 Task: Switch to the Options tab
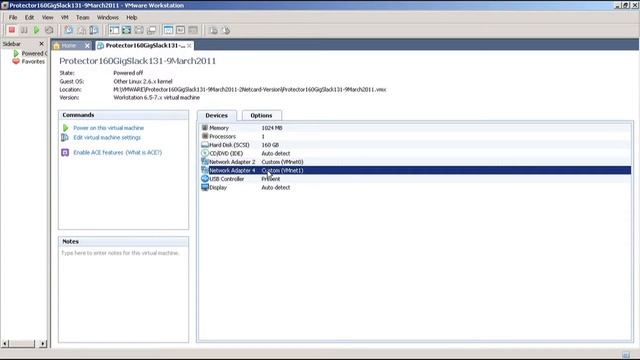[x=261, y=116]
